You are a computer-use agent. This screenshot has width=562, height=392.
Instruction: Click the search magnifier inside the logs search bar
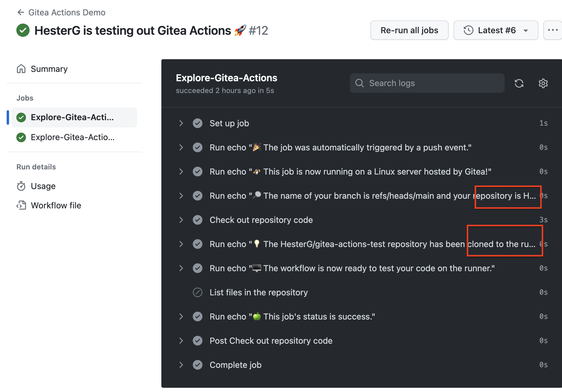(x=360, y=83)
